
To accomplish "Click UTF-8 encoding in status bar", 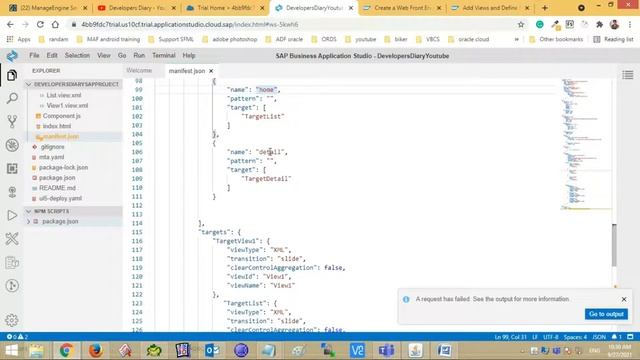I will click(551, 337).
